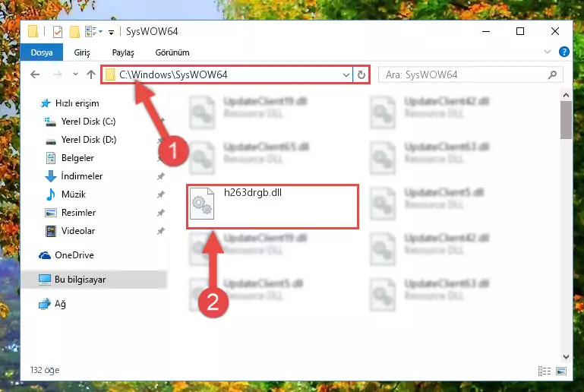The width and height of the screenshot is (584, 392).
Task: Go back with the Back arrow
Action: click(35, 74)
